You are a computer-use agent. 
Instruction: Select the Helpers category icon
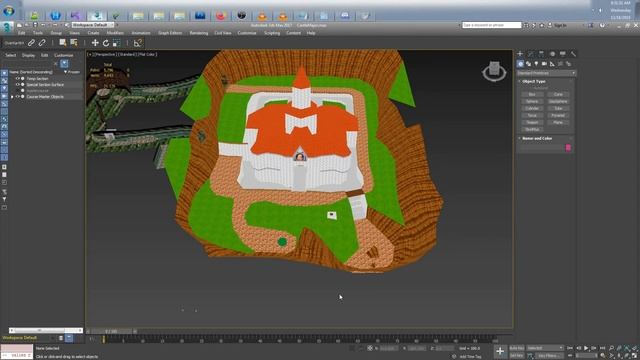point(552,64)
